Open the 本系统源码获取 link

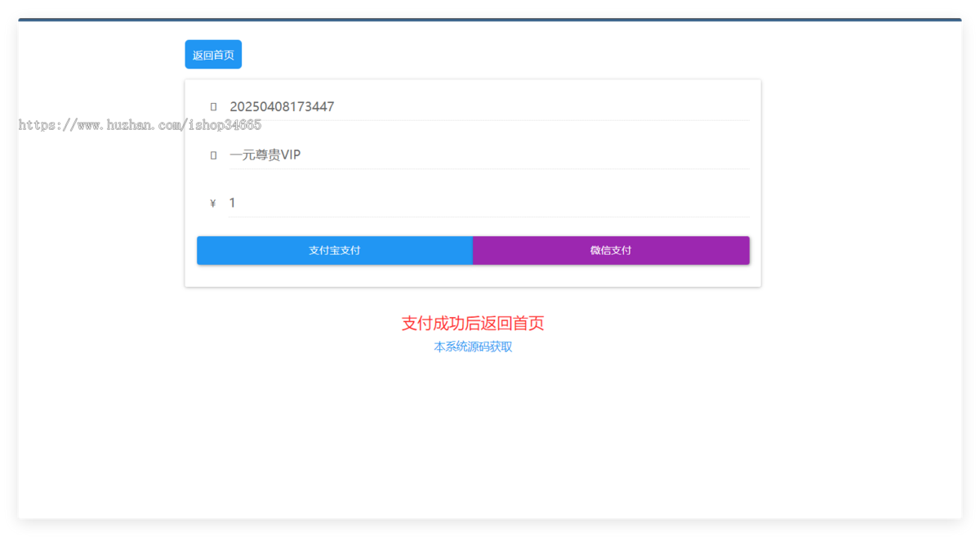pyautogui.click(x=473, y=347)
